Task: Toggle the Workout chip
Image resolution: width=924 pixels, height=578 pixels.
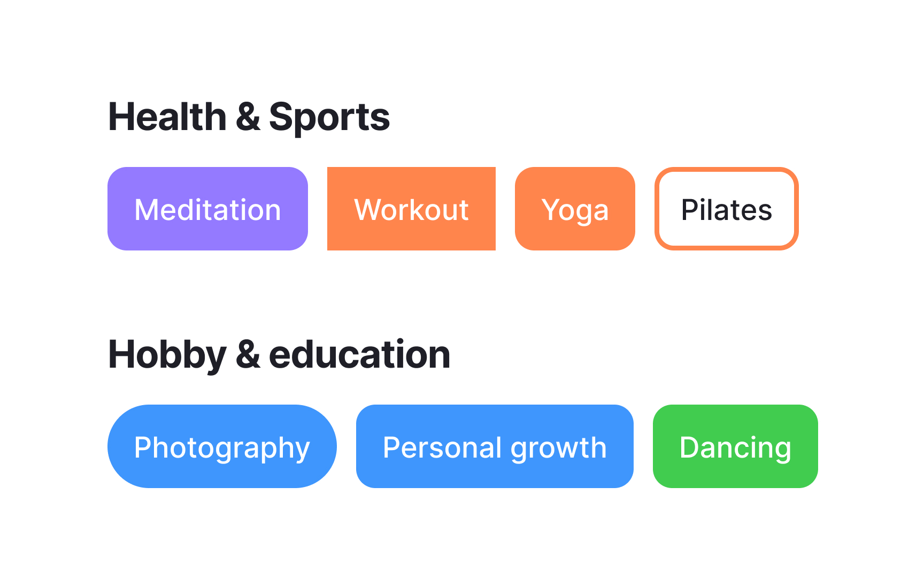Action: pyautogui.click(x=411, y=209)
